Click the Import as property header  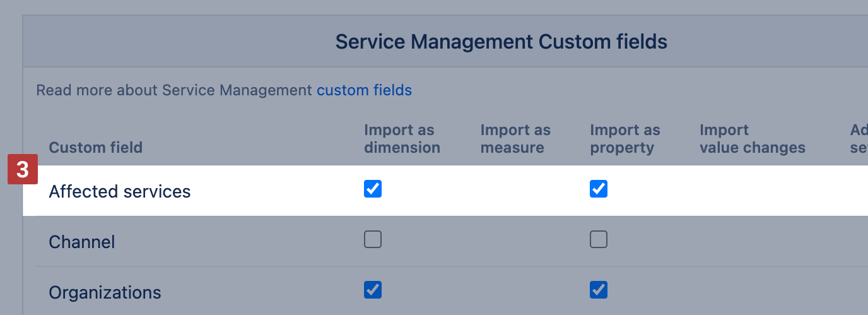tap(625, 139)
